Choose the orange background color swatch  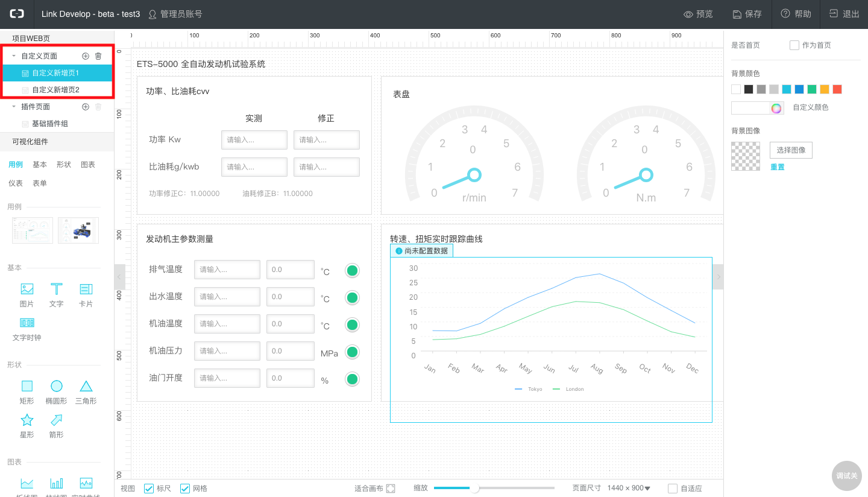point(825,89)
